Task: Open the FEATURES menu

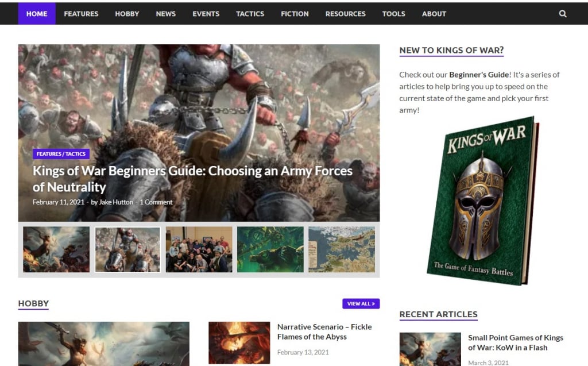Action: click(81, 14)
